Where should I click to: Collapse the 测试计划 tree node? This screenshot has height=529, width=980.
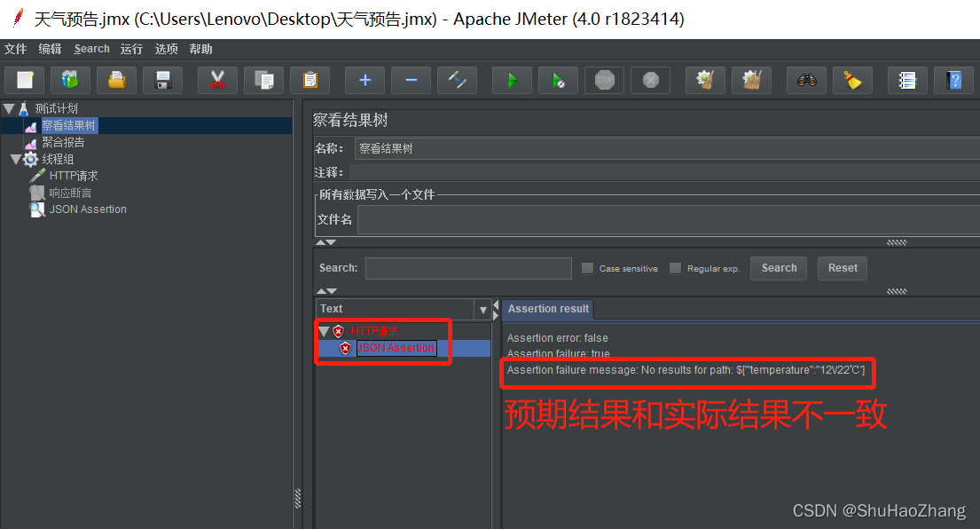(x=9, y=109)
